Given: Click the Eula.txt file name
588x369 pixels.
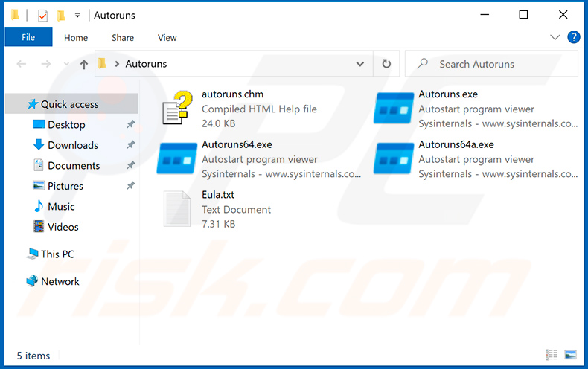Looking at the screenshot, I should 218,195.
